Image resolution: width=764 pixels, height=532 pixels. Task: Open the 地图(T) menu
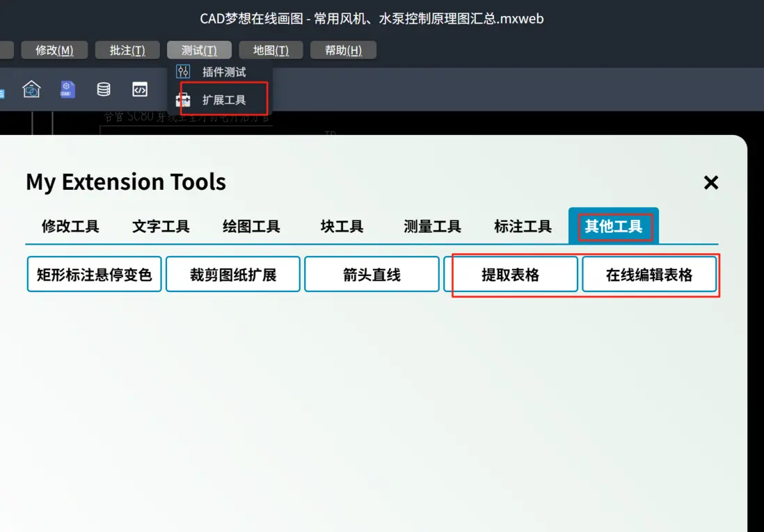coord(271,50)
